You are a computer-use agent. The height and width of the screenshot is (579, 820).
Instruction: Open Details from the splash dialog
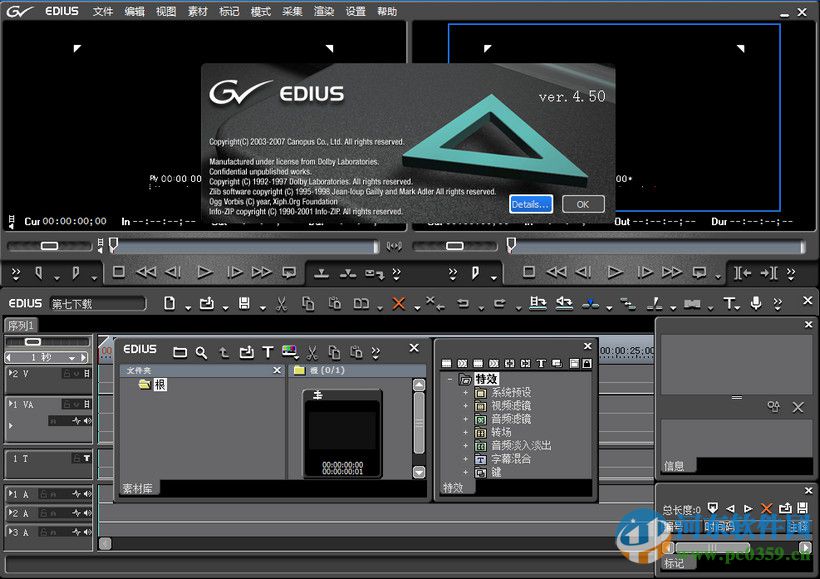(x=530, y=204)
